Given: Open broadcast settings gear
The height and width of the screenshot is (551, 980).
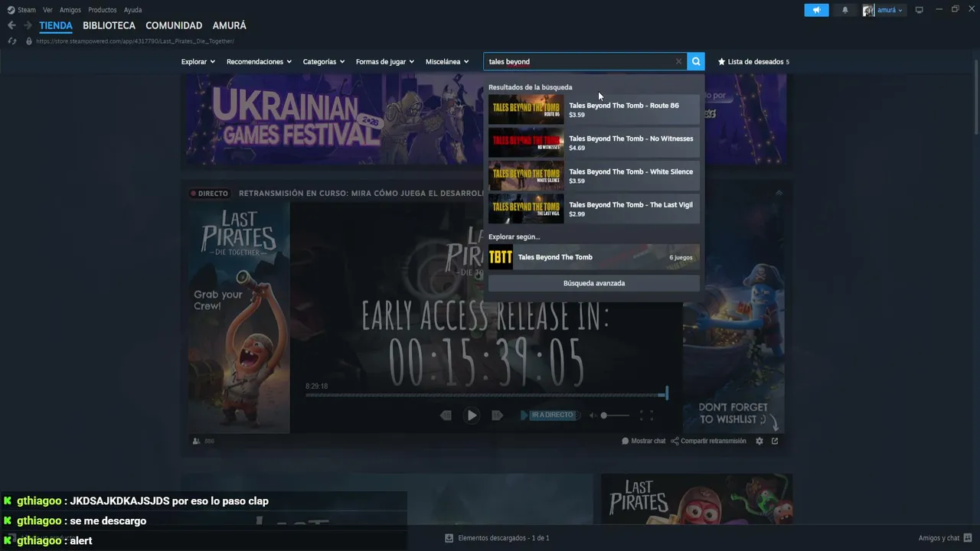Looking at the screenshot, I should pyautogui.click(x=759, y=441).
